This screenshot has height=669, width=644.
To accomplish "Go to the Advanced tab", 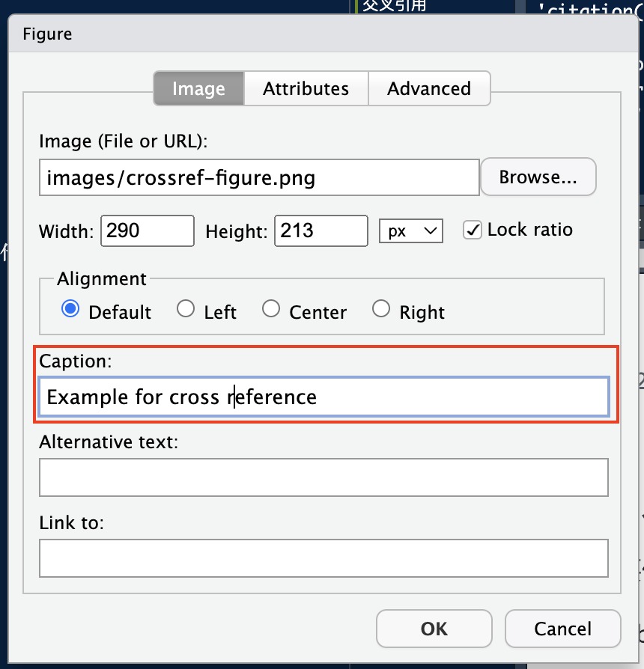I will point(429,88).
